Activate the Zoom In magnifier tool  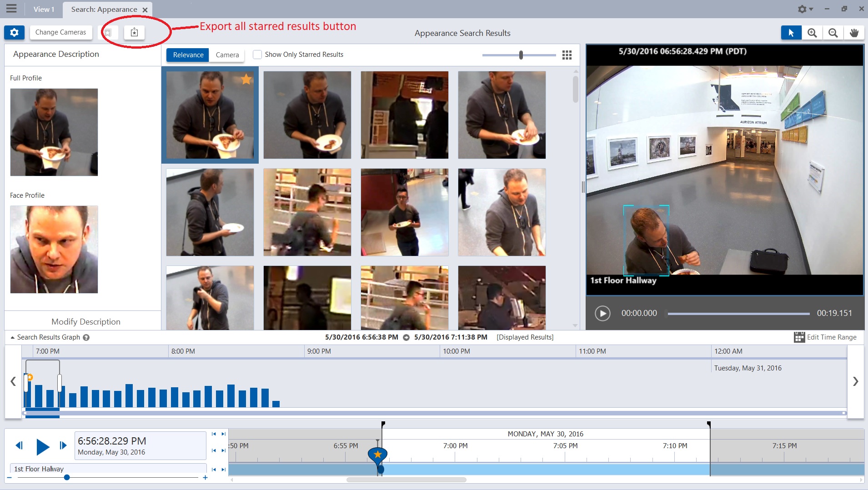click(x=812, y=33)
